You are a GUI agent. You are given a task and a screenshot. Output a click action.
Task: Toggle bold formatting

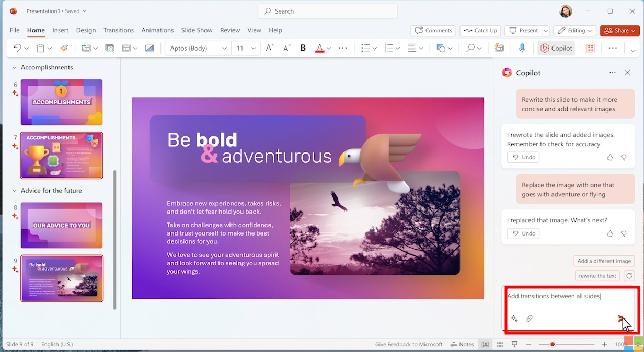[x=303, y=48]
